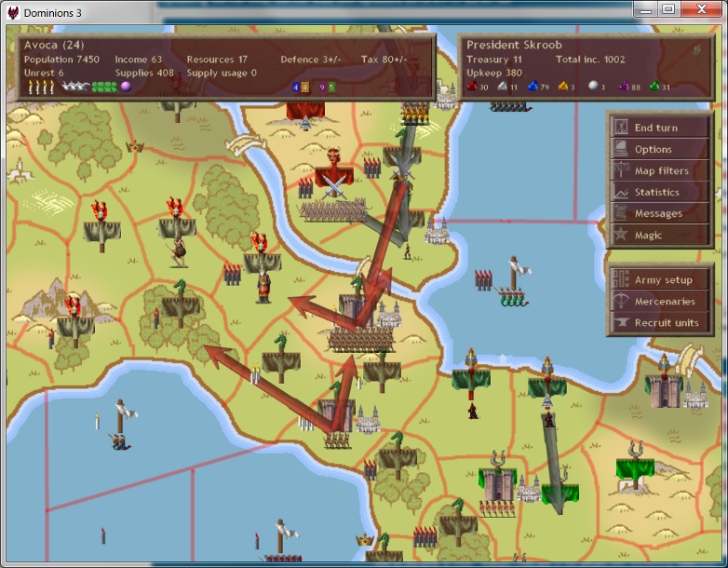Open Map filters
Viewport: 728px width, 568px height.
(x=659, y=170)
